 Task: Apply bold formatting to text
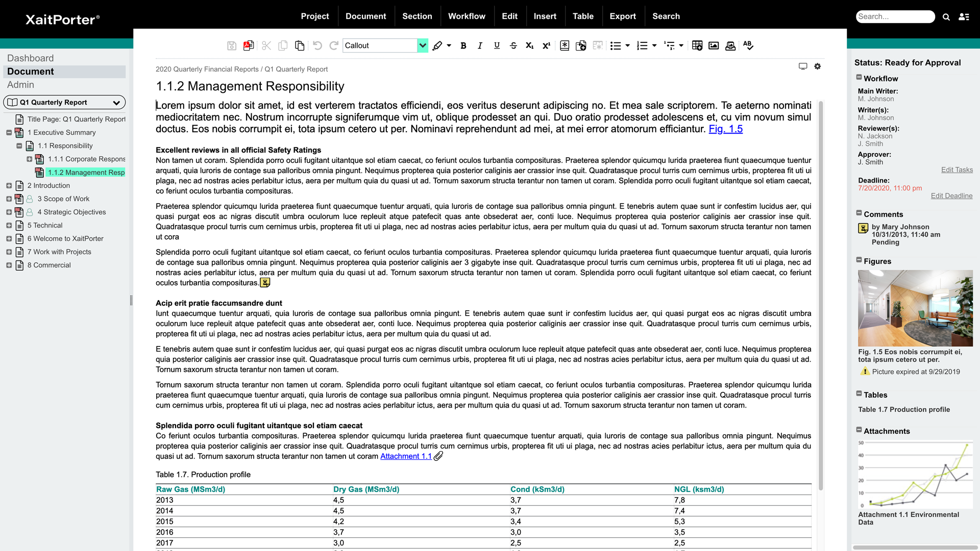point(463,45)
